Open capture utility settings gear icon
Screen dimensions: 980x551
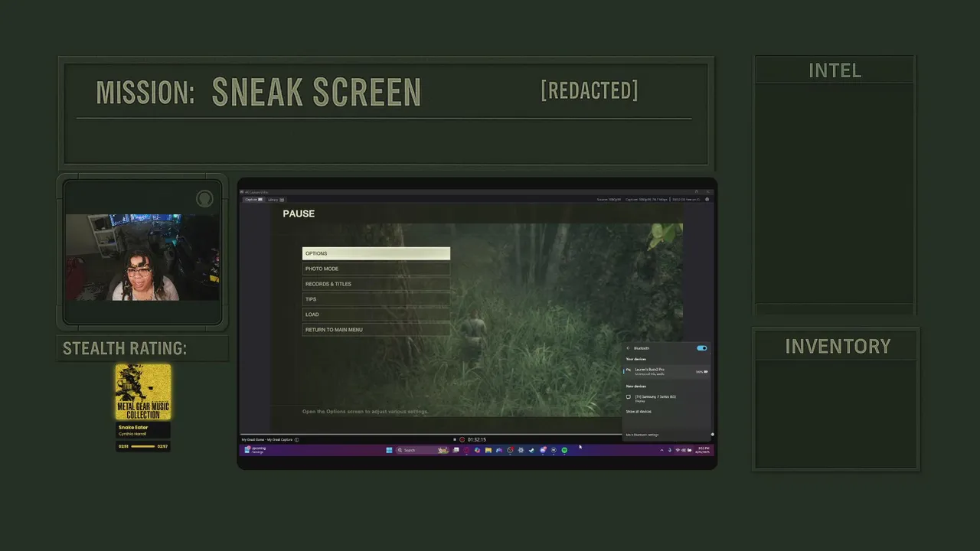click(x=707, y=199)
